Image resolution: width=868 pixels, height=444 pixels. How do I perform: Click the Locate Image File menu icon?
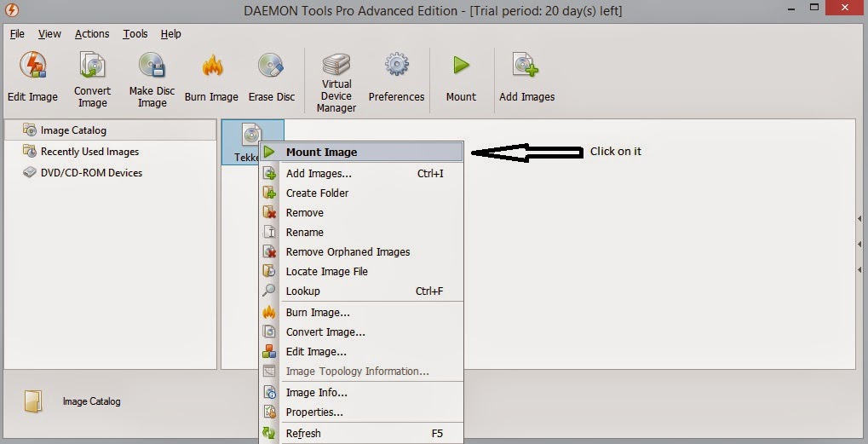point(269,271)
